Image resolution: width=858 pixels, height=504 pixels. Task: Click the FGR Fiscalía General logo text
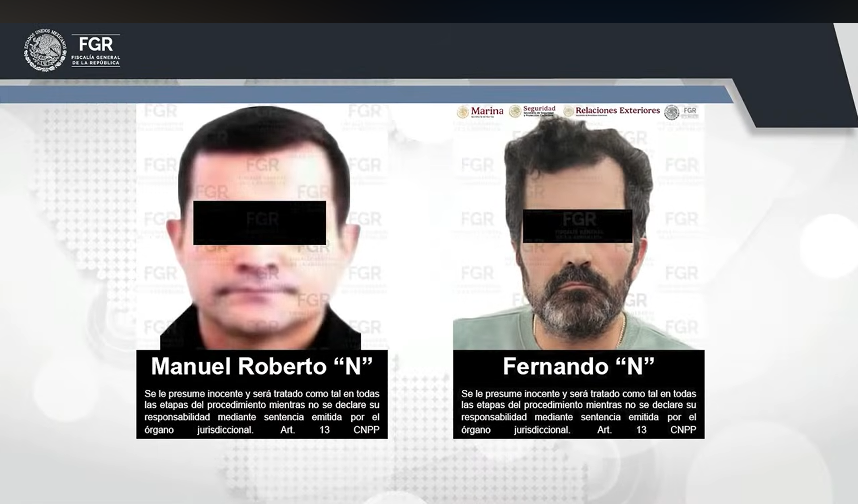point(96,50)
